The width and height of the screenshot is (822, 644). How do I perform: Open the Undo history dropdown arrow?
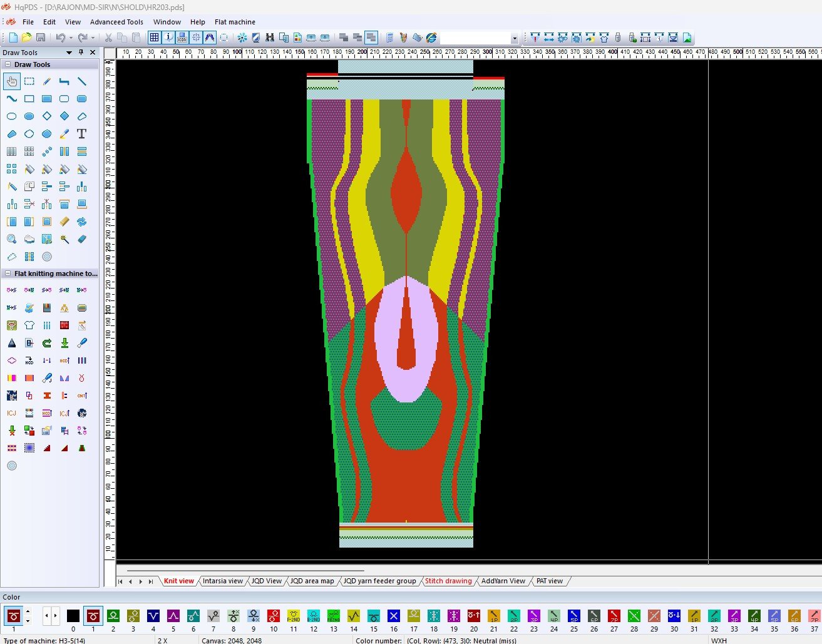[x=71, y=38]
